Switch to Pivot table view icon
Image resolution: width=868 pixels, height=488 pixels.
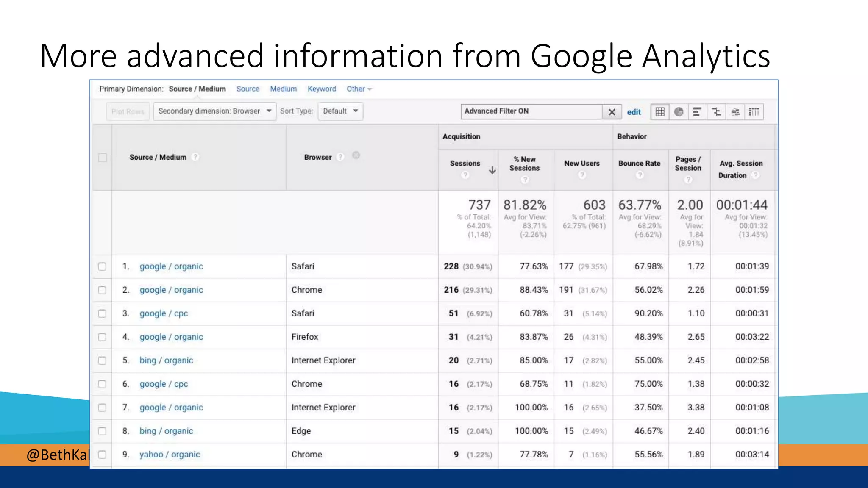click(x=754, y=112)
